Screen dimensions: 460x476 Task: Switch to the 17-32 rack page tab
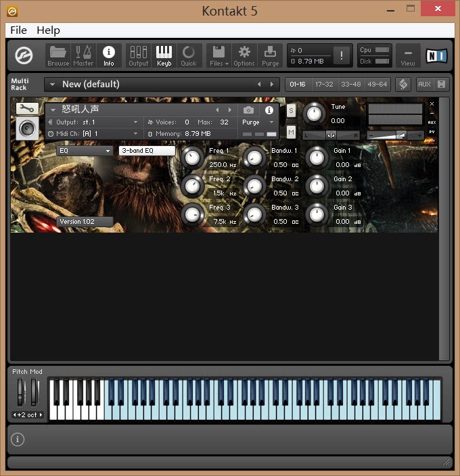pyautogui.click(x=324, y=85)
